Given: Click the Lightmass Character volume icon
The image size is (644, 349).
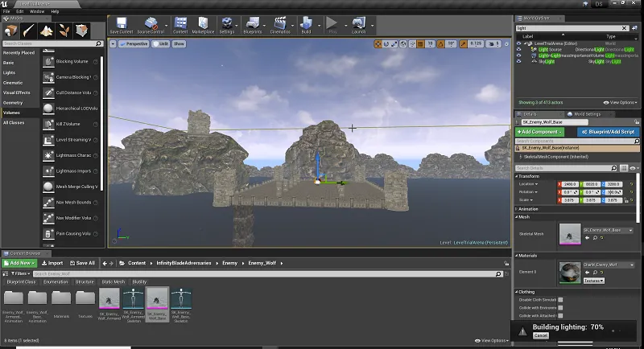Looking at the screenshot, I should (48, 155).
